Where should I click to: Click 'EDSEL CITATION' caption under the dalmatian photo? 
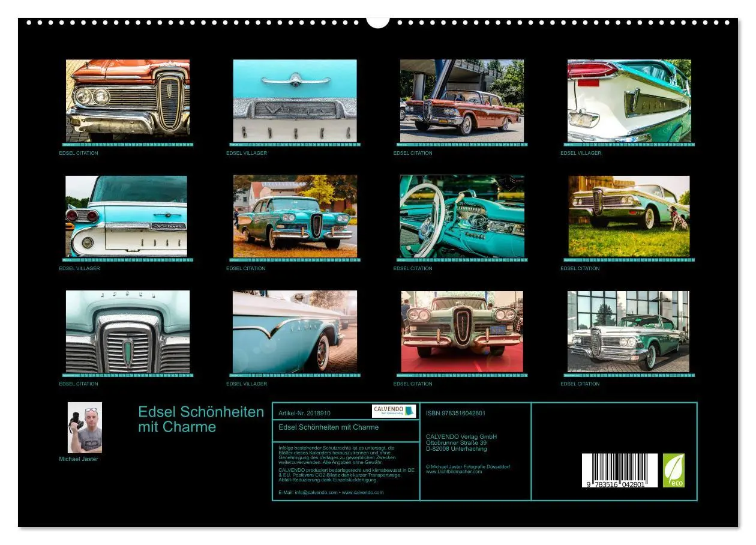click(x=580, y=268)
